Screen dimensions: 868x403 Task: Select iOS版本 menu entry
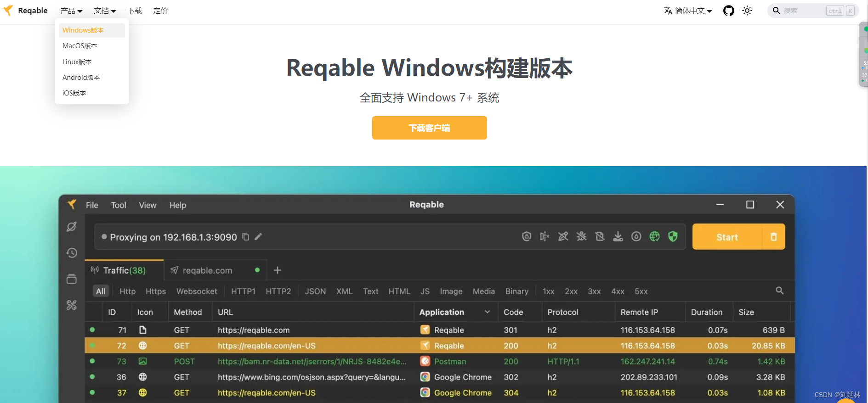click(x=92, y=93)
